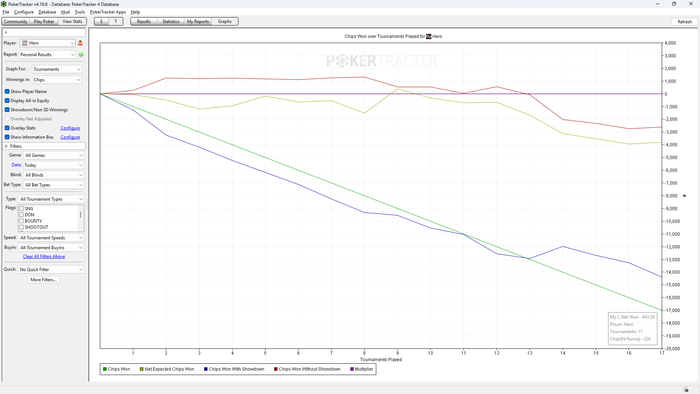Open the Tools menu
The height and width of the screenshot is (394, 700).
pyautogui.click(x=80, y=12)
